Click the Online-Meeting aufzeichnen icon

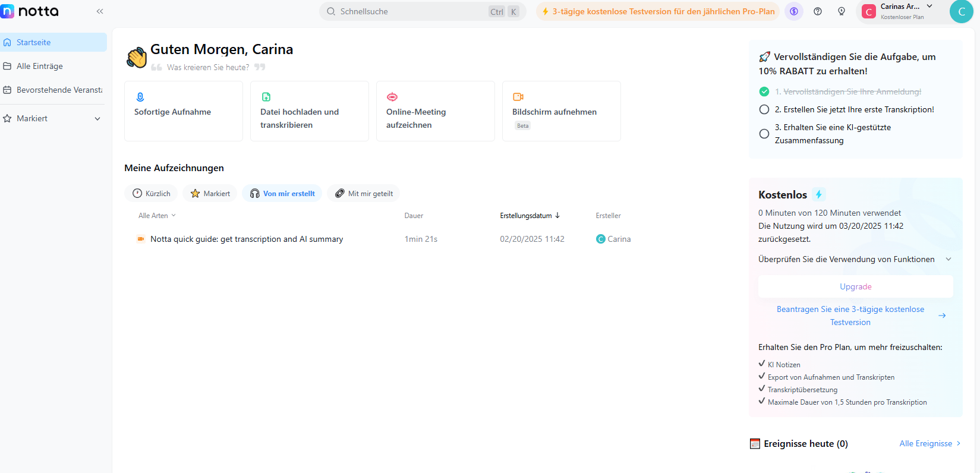392,97
